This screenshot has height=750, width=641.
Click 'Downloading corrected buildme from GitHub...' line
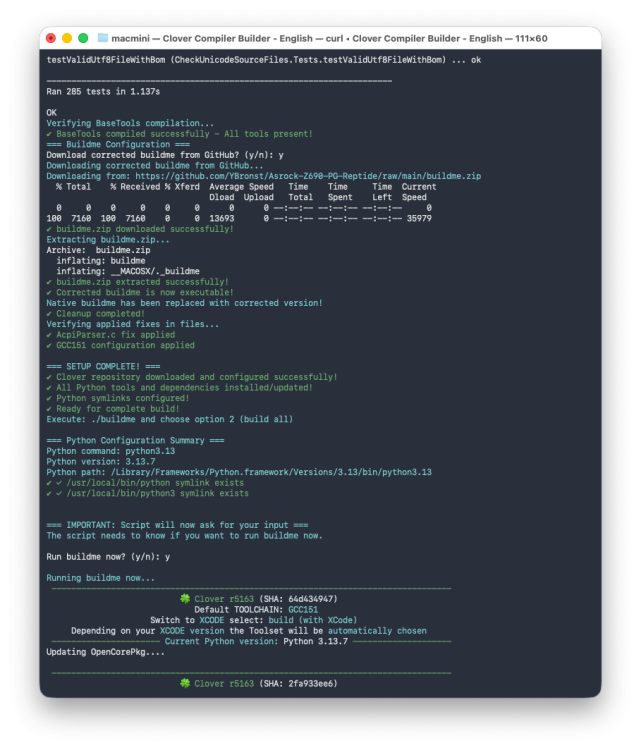[155, 165]
